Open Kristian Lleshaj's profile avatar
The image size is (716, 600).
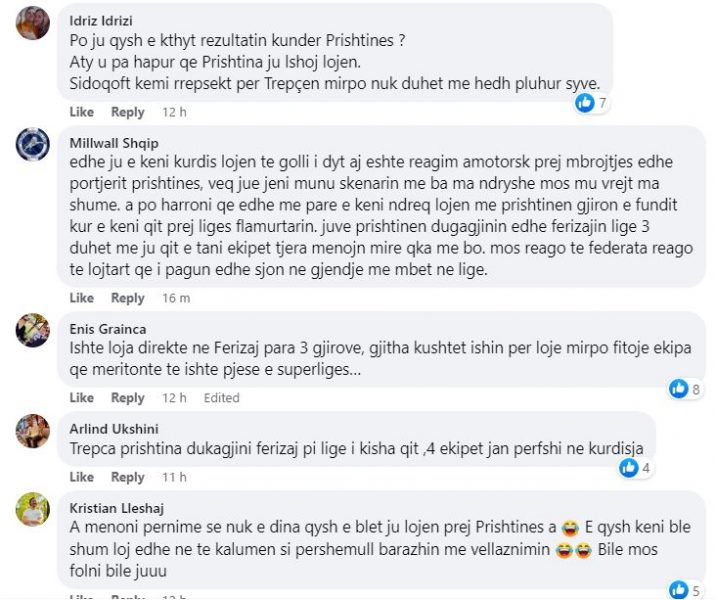click(x=32, y=509)
